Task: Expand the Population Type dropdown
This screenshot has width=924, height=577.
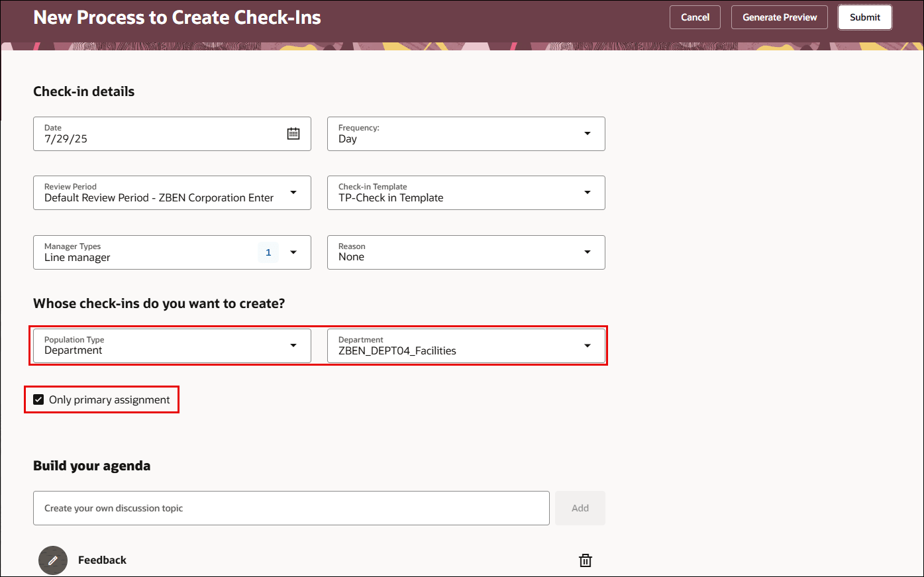Action: coord(293,345)
